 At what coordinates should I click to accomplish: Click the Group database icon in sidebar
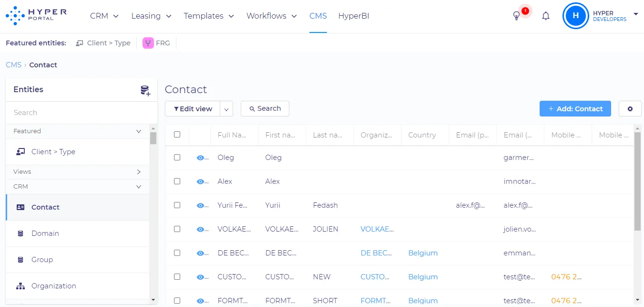click(x=20, y=260)
